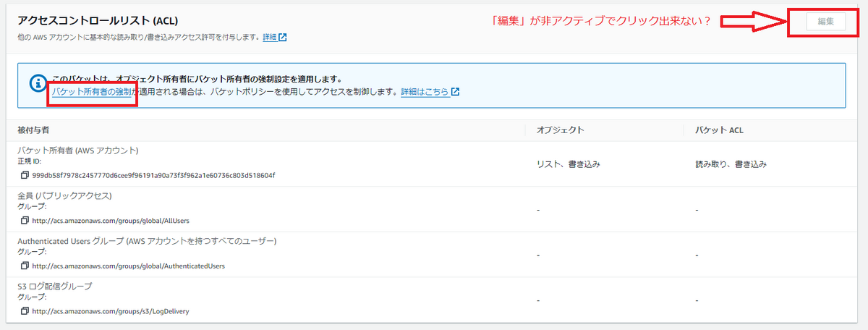Click the info icon in blue banner

(x=38, y=84)
